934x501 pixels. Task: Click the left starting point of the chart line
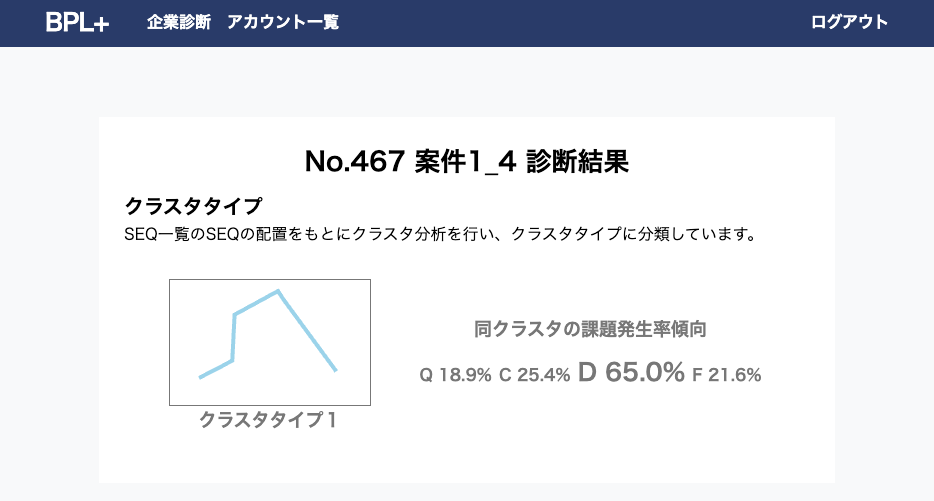(x=201, y=377)
